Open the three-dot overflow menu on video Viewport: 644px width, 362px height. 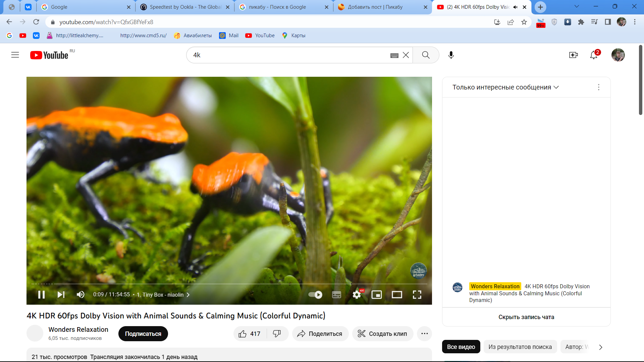click(424, 334)
